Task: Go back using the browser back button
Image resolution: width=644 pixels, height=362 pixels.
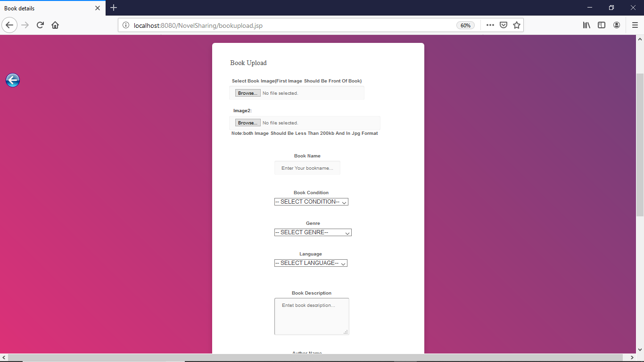Action: pyautogui.click(x=9, y=25)
